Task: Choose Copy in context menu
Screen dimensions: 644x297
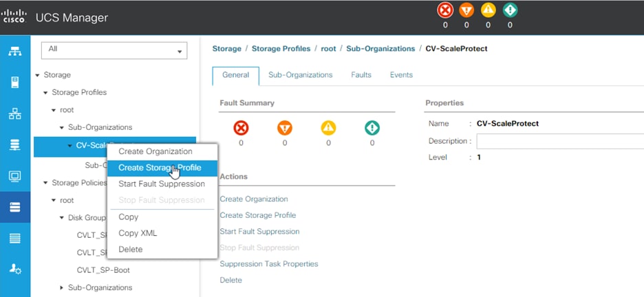Action: (162, 217)
